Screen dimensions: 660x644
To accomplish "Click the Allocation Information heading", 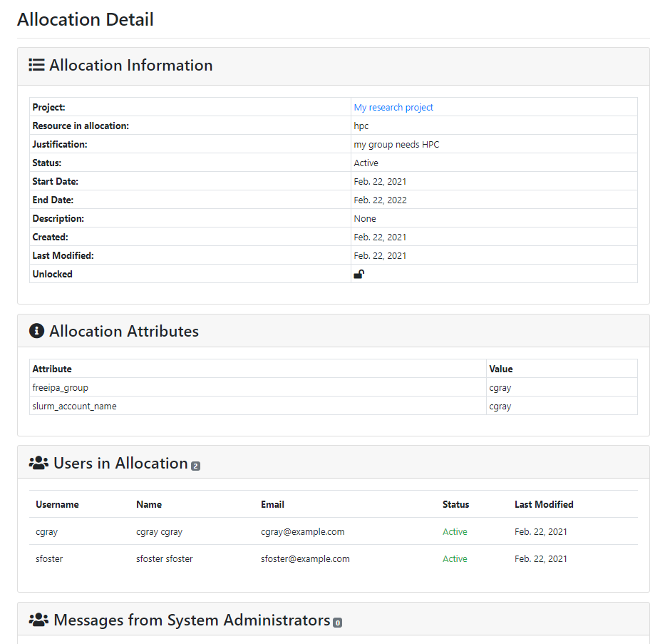I will point(131,65).
